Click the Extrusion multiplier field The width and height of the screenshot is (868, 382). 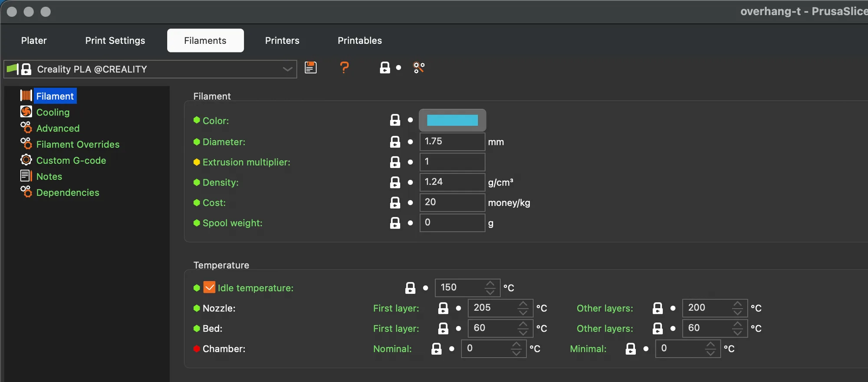452,162
